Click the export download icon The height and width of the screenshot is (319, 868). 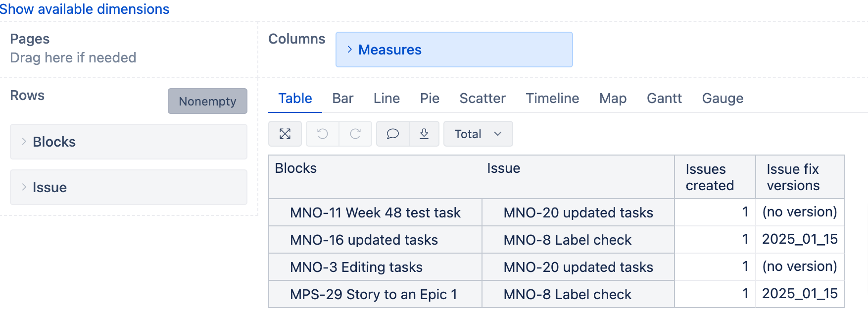[424, 134]
